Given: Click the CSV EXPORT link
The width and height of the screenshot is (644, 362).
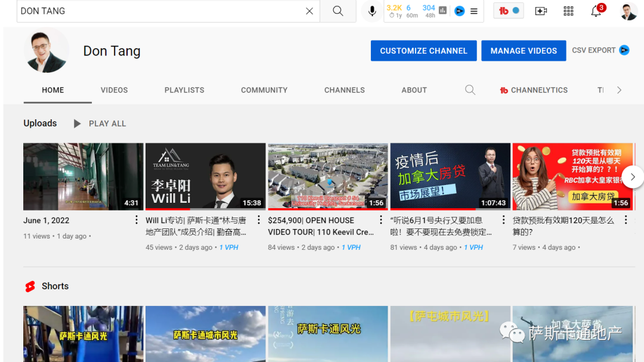Looking at the screenshot, I should pyautogui.click(x=595, y=51).
